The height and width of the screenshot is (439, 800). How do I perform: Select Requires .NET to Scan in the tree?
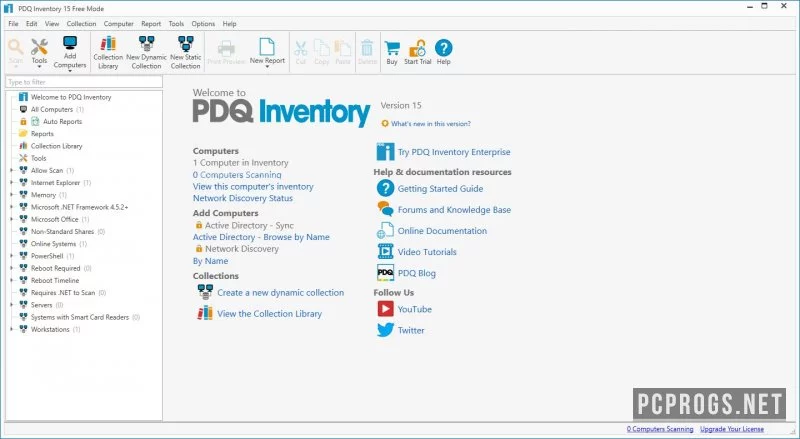coord(63,292)
